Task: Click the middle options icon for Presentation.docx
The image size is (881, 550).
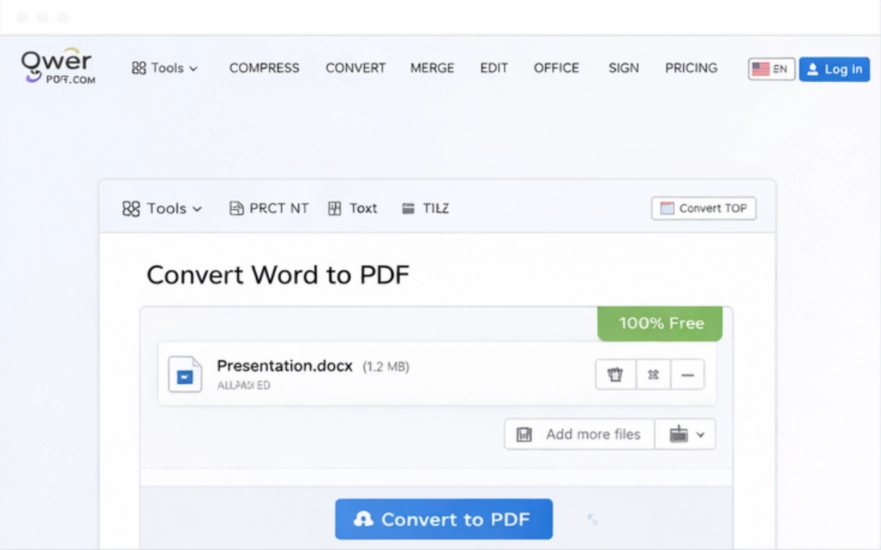Action: (x=653, y=375)
